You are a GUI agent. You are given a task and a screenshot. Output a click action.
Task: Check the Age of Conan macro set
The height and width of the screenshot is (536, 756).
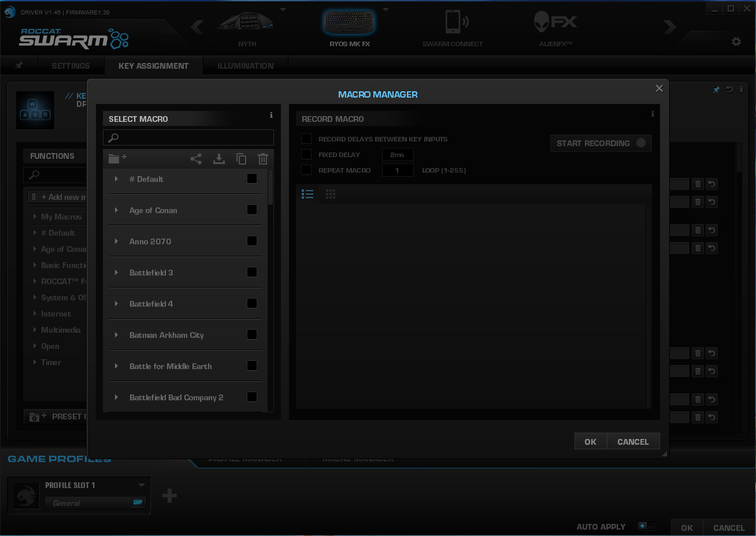(252, 210)
